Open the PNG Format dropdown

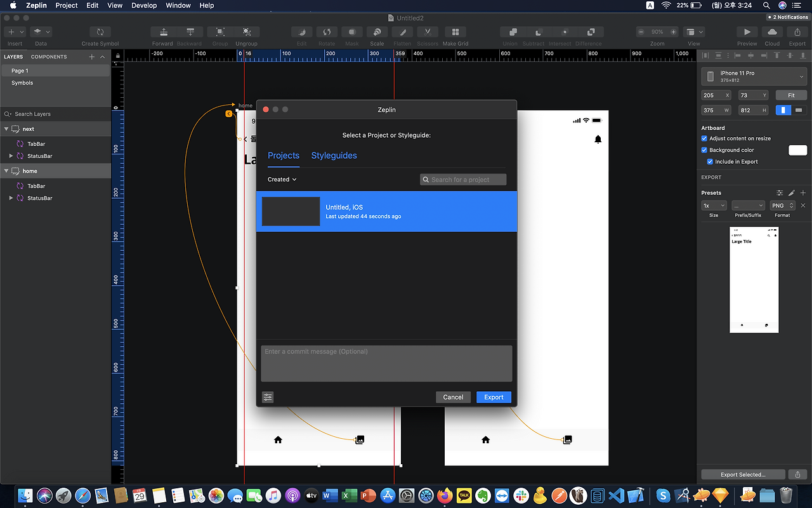point(782,206)
